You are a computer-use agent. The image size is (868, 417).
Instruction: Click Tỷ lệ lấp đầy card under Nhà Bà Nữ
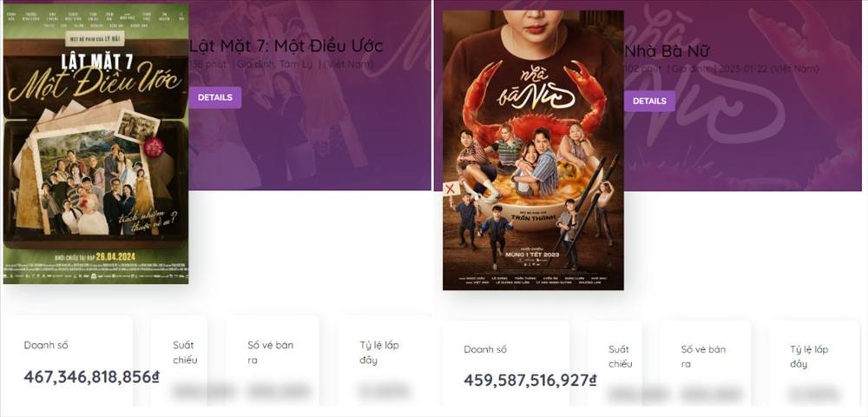(x=814, y=365)
